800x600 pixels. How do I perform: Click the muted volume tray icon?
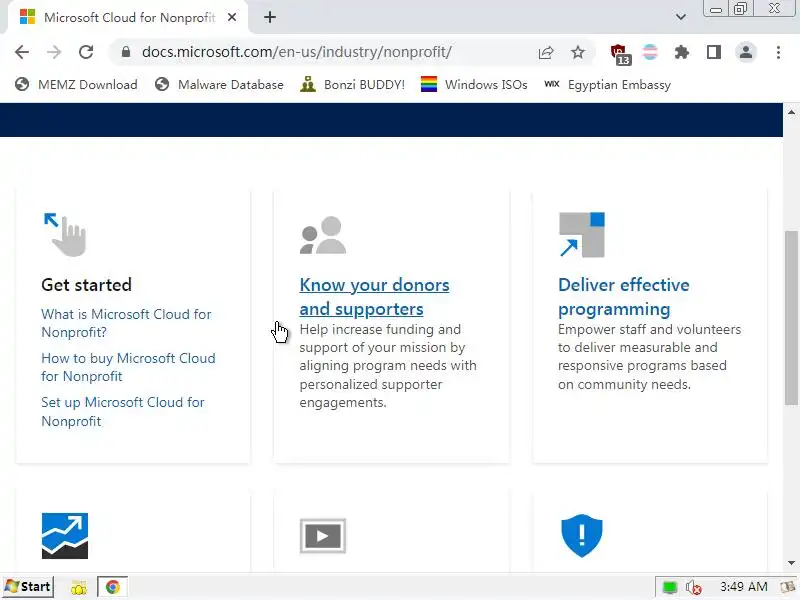693,588
